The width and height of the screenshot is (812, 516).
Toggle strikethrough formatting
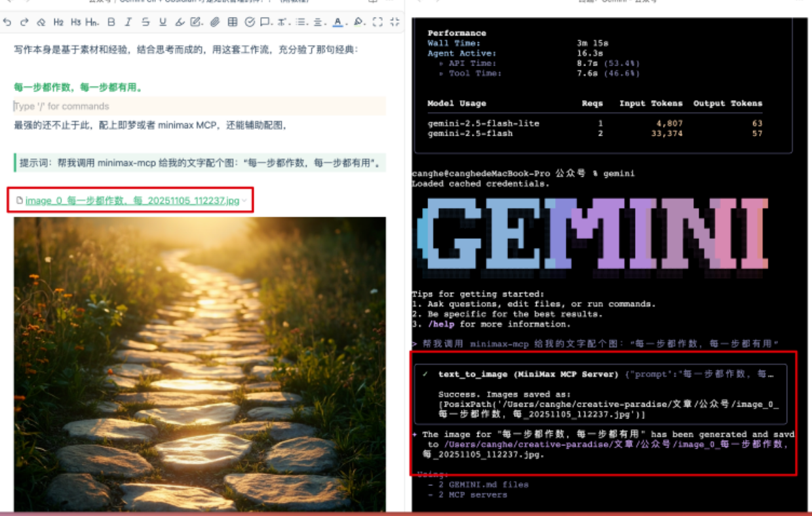(x=145, y=22)
